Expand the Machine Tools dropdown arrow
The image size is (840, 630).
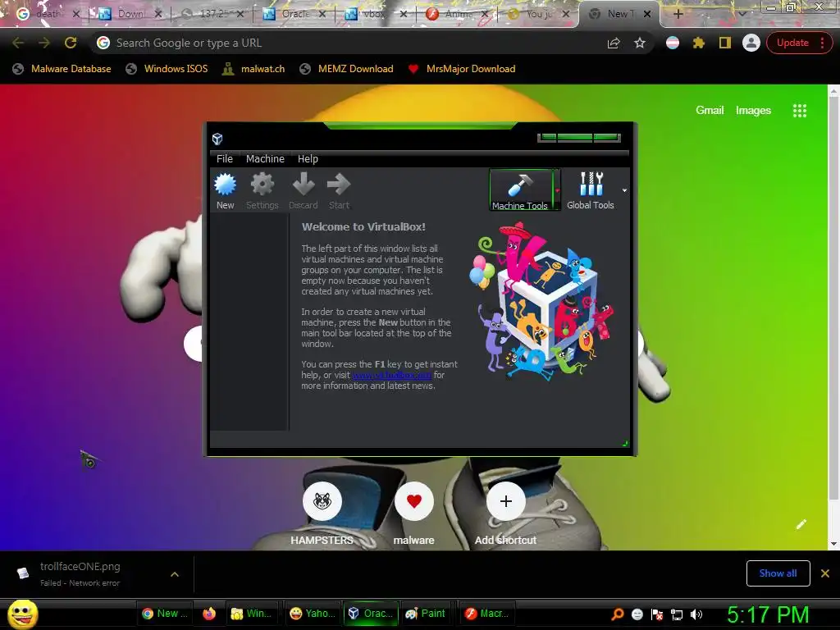click(x=557, y=190)
